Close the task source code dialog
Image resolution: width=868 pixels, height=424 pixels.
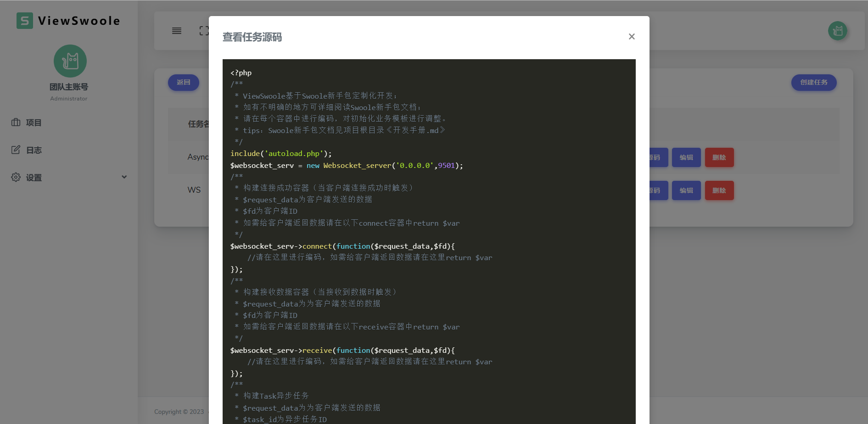(x=632, y=37)
